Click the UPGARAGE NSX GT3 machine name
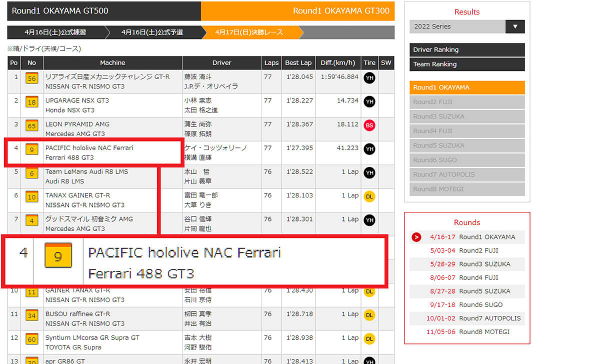This screenshot has height=364, width=600. click(77, 100)
